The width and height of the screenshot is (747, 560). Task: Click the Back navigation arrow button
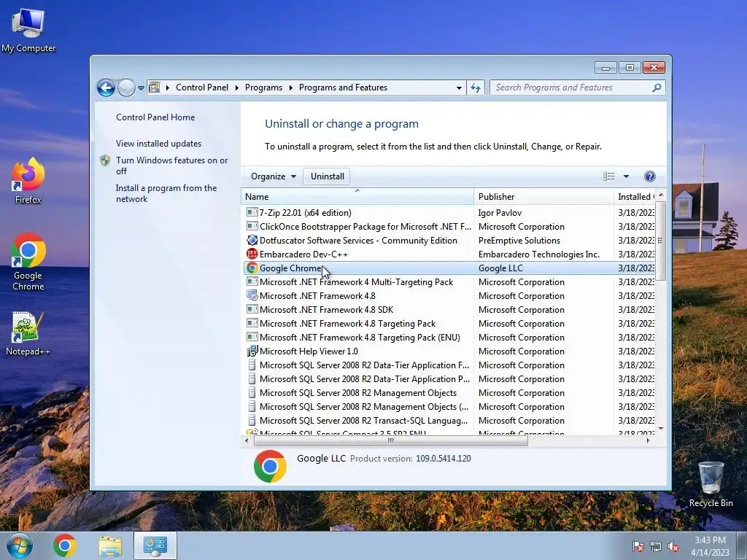click(106, 87)
